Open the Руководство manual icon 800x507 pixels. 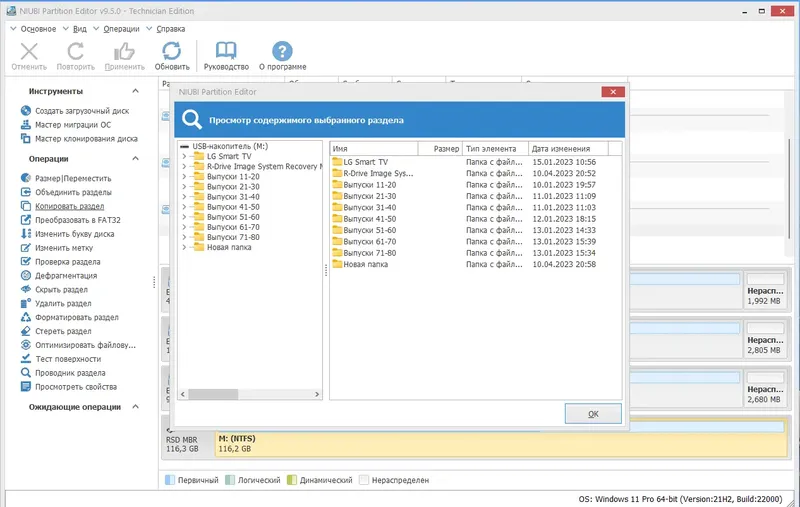click(226, 51)
